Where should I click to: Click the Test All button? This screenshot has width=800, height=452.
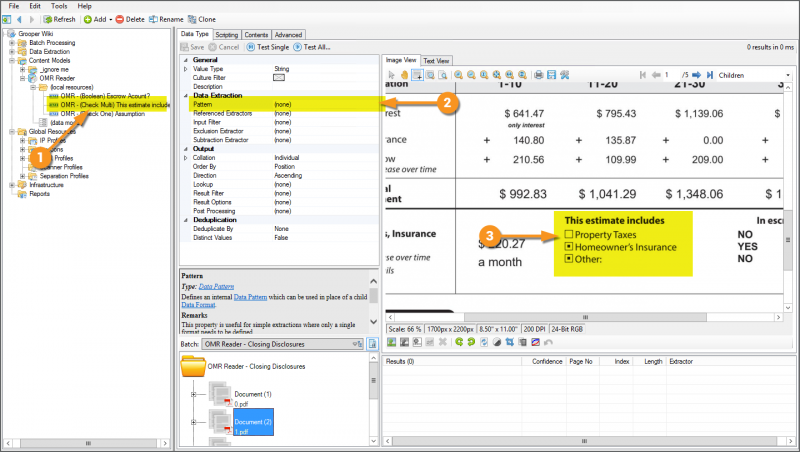click(317, 47)
